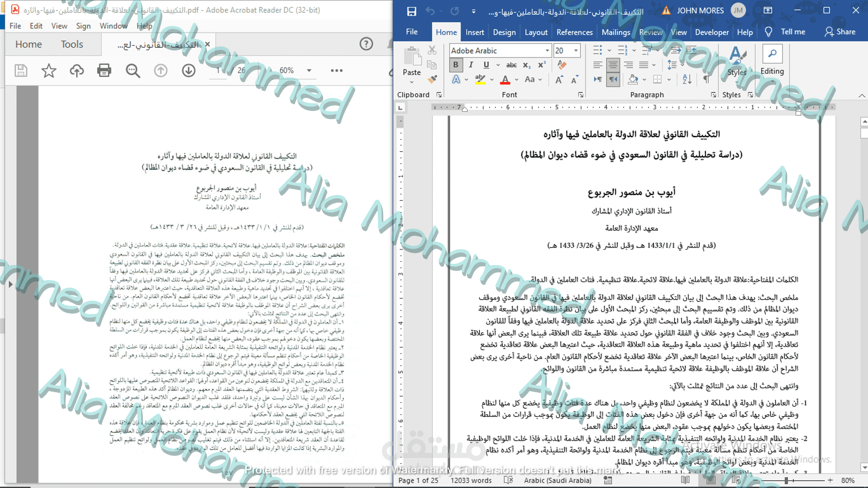Screen dimensions: 868x488
Task: Go to next page with down arrow
Action: point(189,70)
